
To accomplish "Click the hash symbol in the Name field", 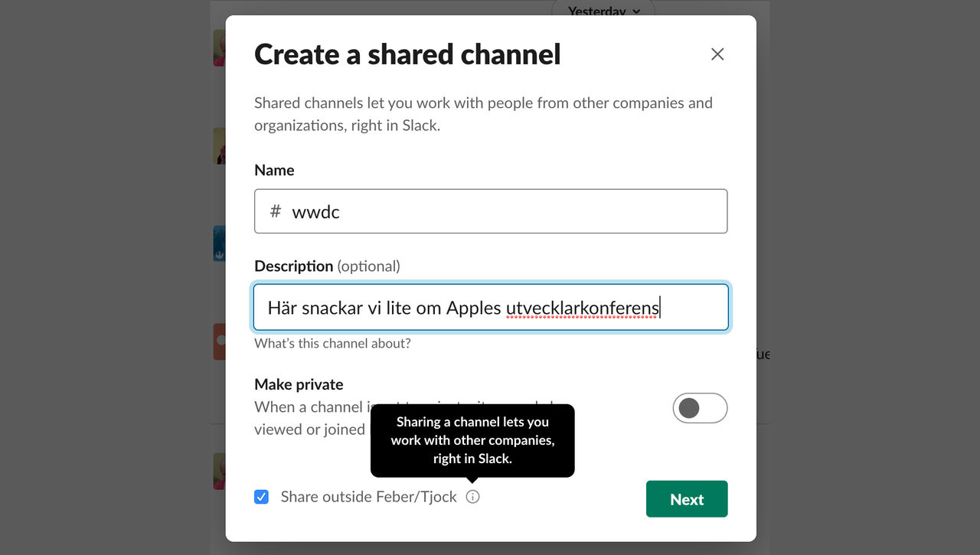I will 276,211.
